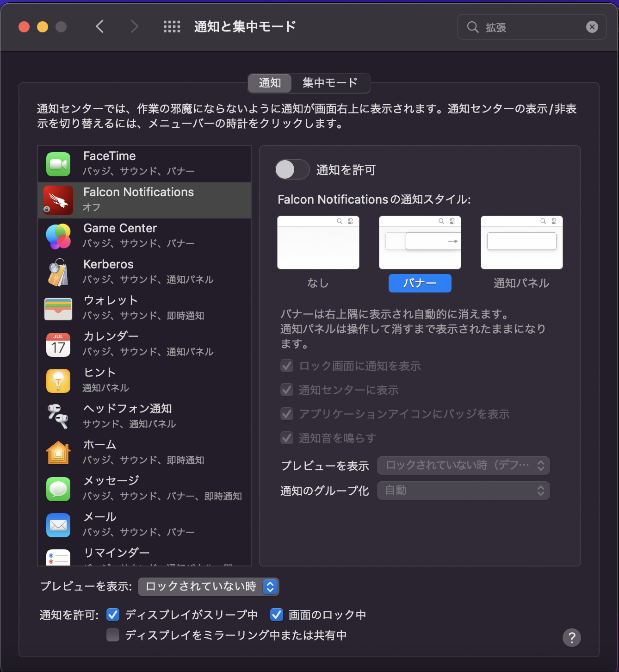
Task: Click the search magnifier icon
Action: pos(472,27)
